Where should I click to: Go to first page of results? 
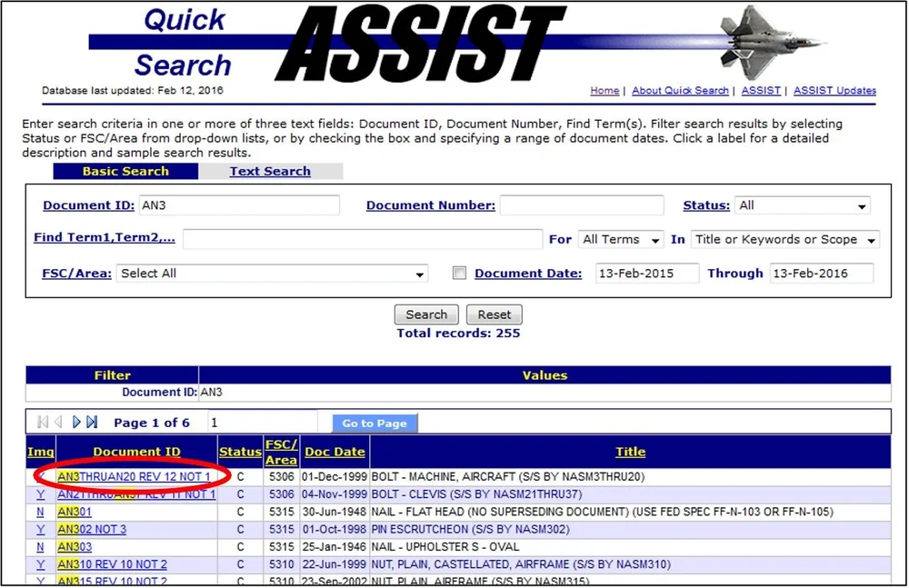(x=43, y=423)
